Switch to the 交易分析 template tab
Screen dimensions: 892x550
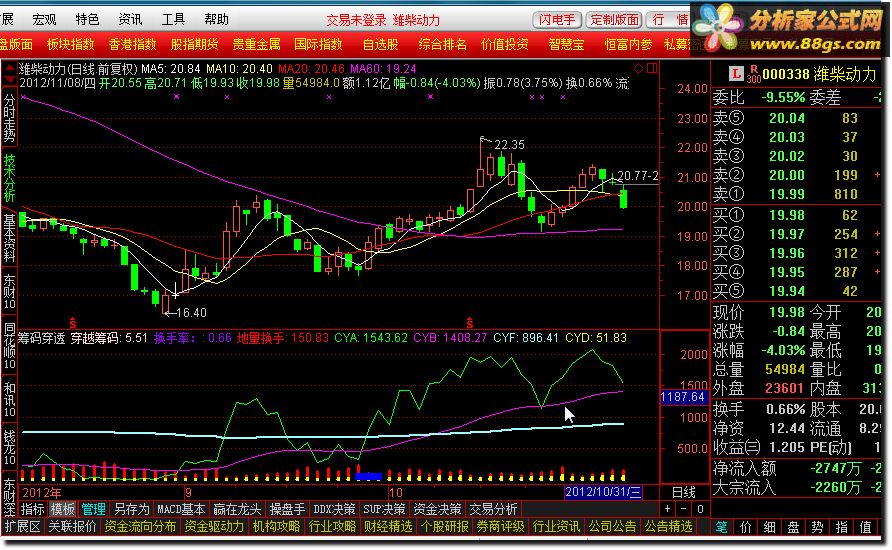tap(493, 509)
